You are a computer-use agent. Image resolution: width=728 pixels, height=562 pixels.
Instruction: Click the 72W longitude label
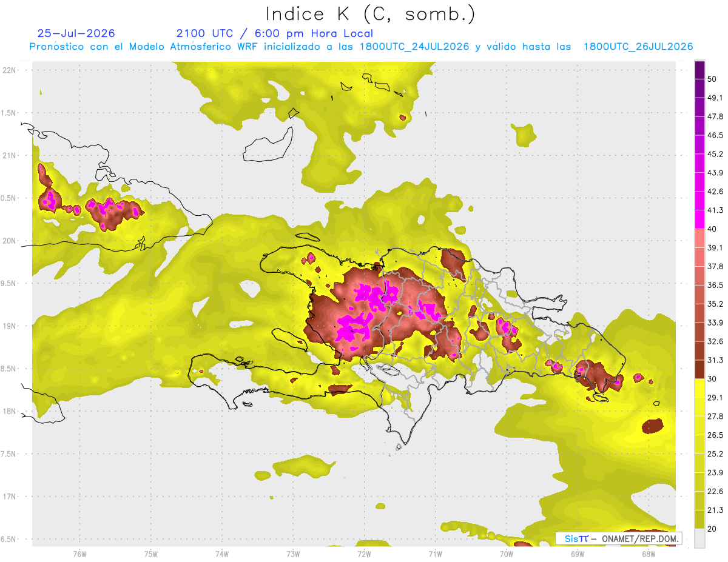click(x=364, y=554)
